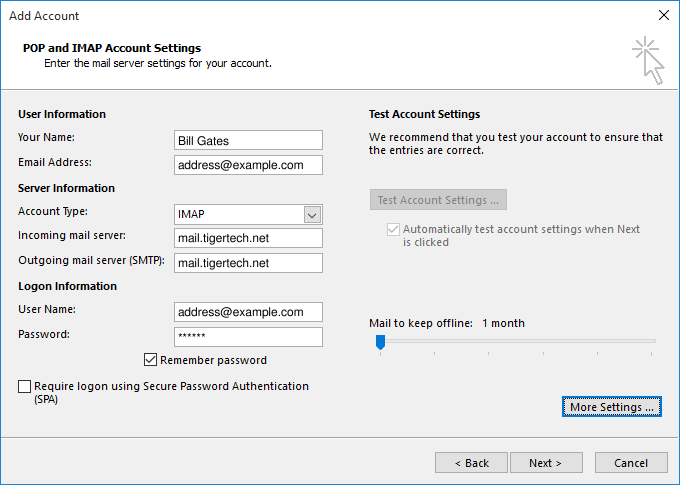Select the Email Address input field
This screenshot has width=680, height=485.
click(248, 165)
